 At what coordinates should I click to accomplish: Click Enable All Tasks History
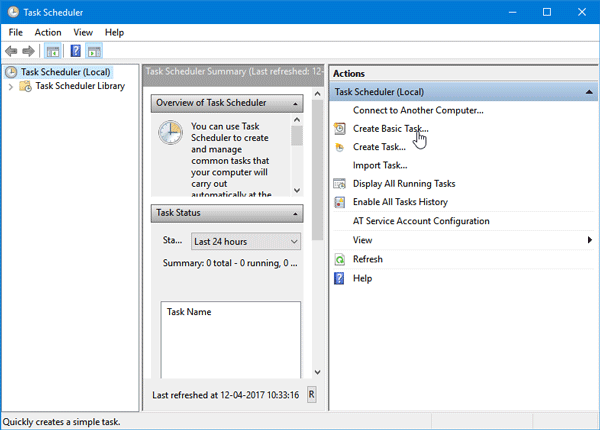[x=400, y=202]
